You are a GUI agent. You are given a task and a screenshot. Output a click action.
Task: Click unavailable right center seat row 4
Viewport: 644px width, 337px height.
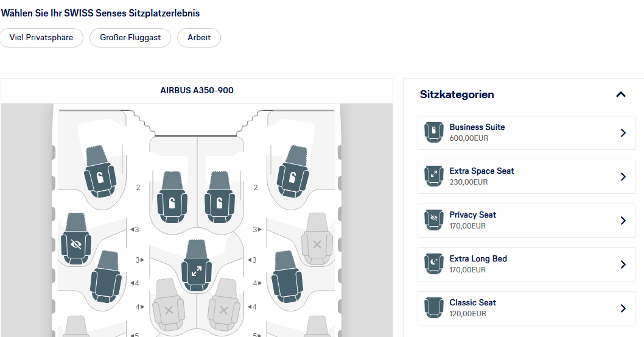223,305
